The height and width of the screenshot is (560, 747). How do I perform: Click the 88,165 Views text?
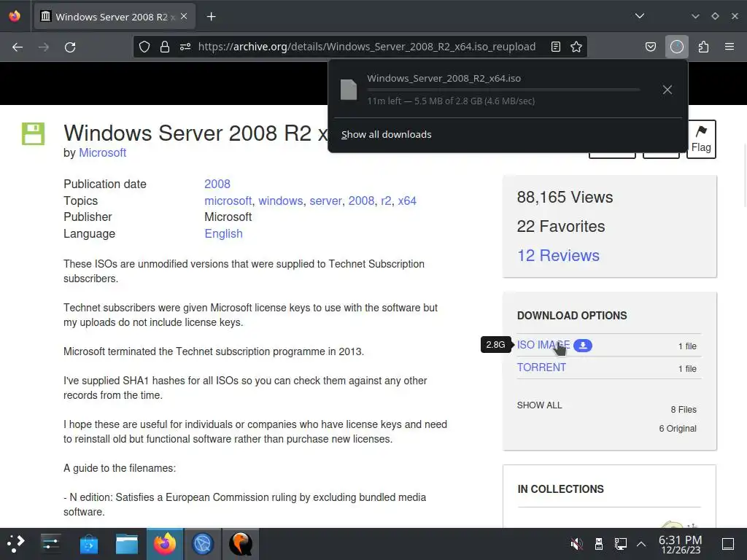(x=565, y=197)
